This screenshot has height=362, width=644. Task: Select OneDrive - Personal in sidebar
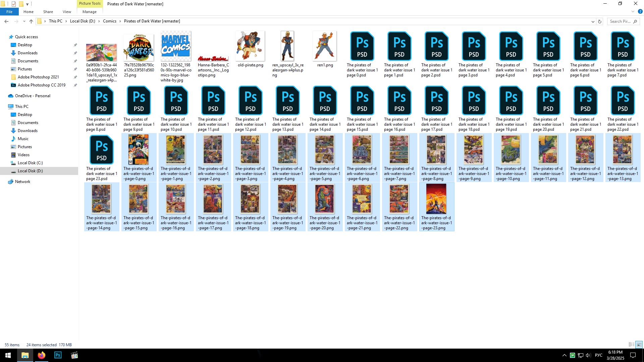(33, 96)
